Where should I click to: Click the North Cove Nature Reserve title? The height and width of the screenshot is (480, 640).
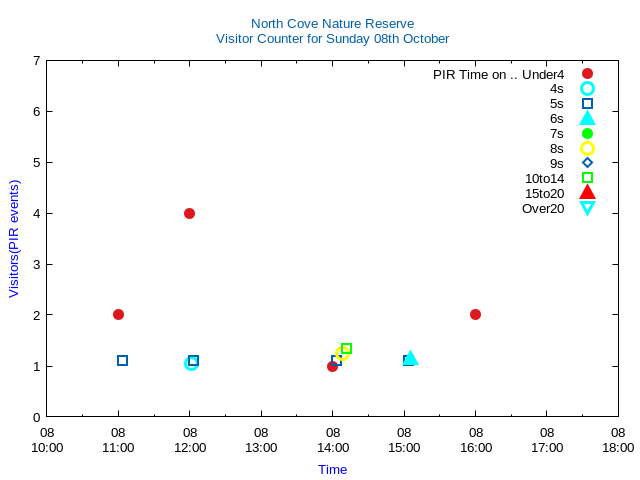pos(332,23)
